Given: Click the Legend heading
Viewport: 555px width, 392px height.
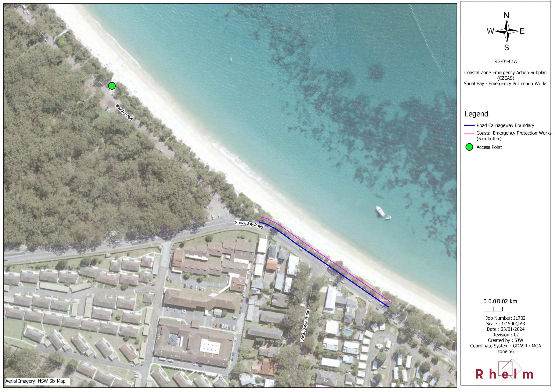Looking at the screenshot, I should point(476,114).
